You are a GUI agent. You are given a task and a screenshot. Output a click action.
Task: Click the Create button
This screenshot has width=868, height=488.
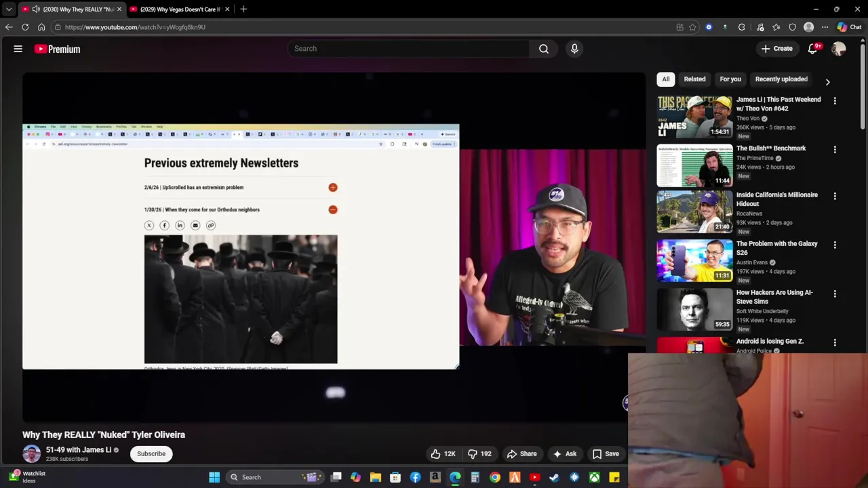point(776,49)
